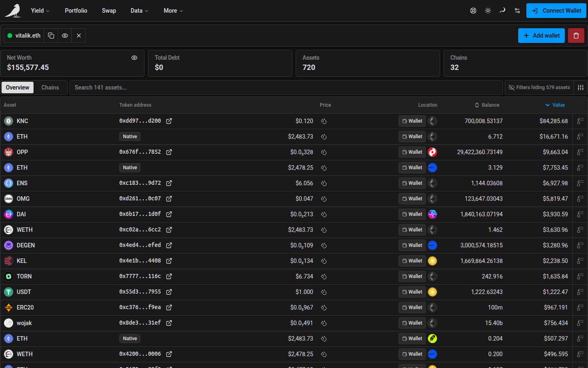This screenshot has height=368, width=588.
Task: Open row actions icon for OPP
Action: tap(580, 152)
